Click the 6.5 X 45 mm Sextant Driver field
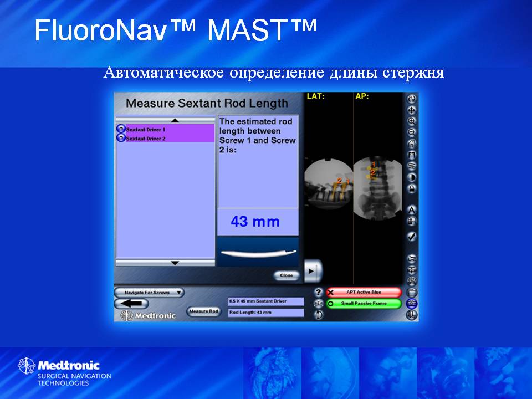This screenshot has height=399, width=532. click(x=265, y=301)
